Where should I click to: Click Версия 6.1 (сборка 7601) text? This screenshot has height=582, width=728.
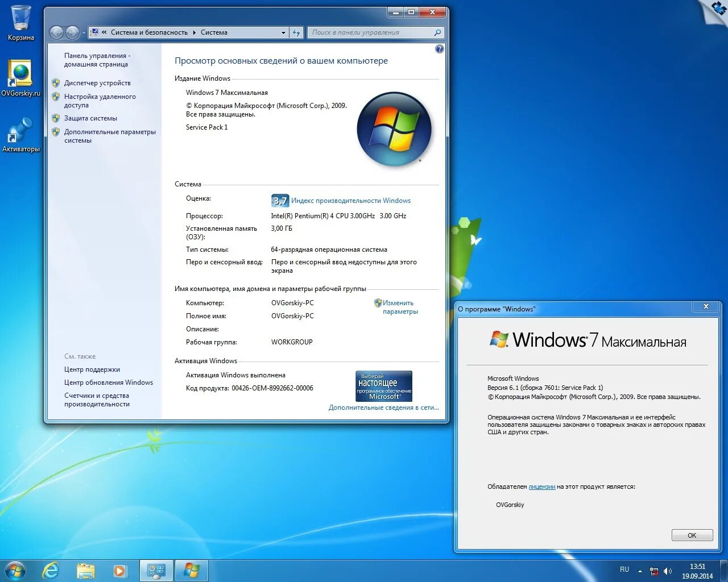[x=545, y=388]
